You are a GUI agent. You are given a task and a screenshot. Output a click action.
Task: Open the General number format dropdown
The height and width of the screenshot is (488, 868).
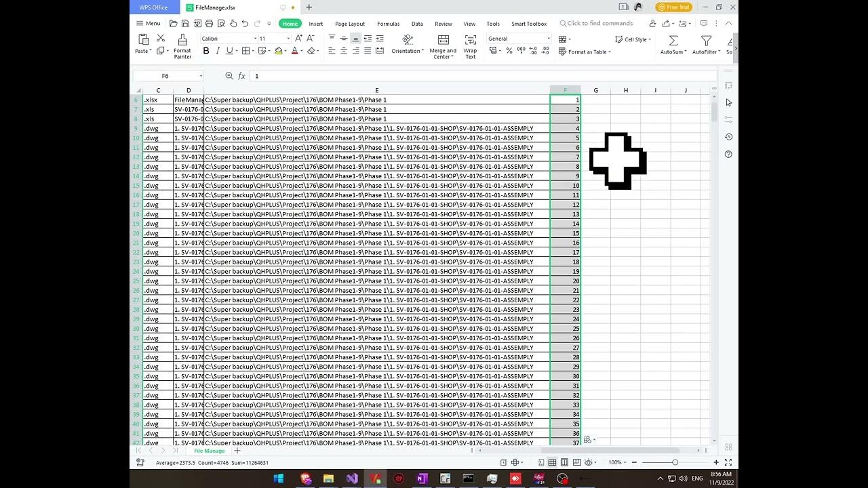[x=548, y=39]
